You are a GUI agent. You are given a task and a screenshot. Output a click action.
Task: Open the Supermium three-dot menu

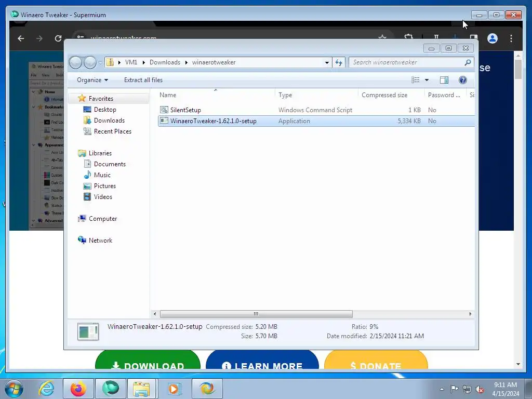[x=511, y=38]
